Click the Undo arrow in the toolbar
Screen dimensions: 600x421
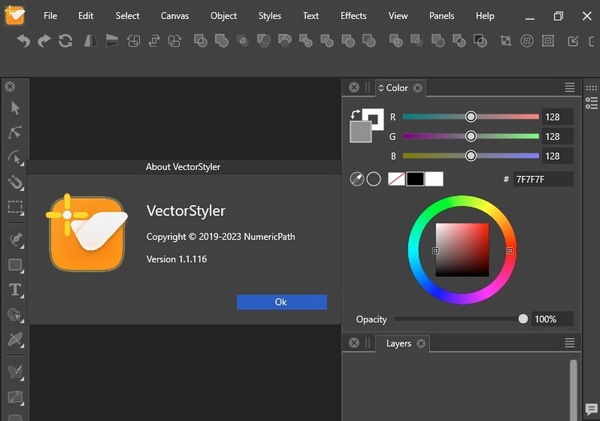pos(24,41)
